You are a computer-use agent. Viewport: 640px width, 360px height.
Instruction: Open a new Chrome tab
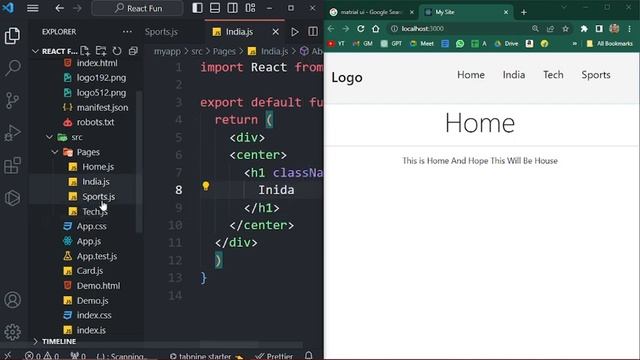(524, 12)
